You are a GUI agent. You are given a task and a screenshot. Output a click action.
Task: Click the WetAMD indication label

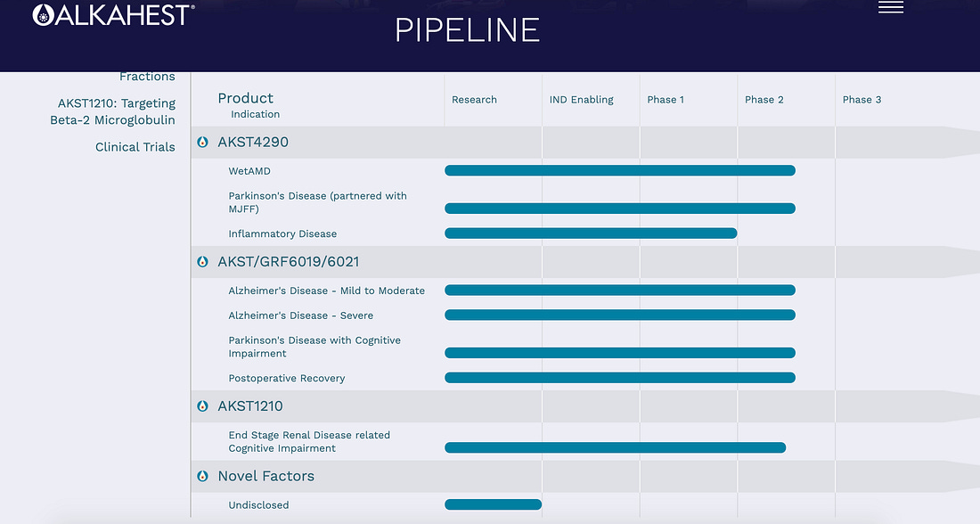(x=249, y=171)
